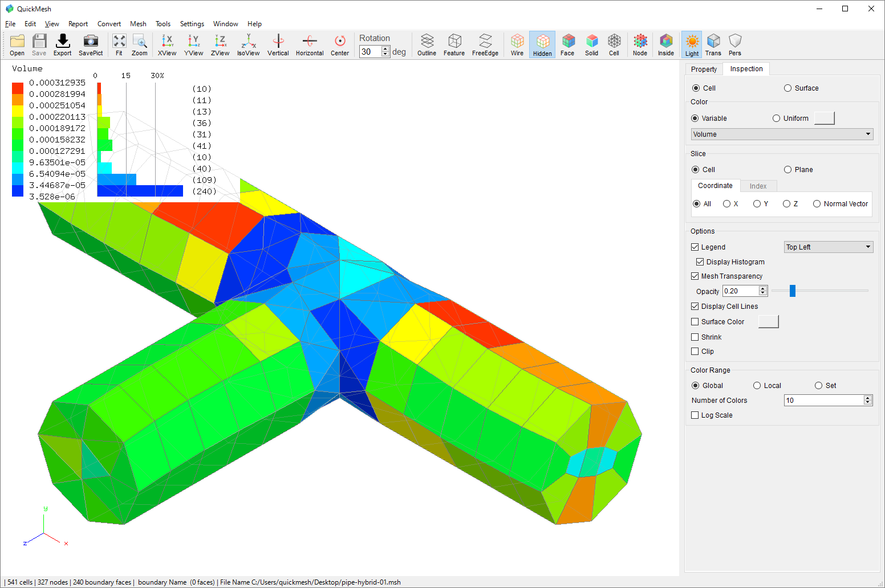Disable Display Histogram
The image size is (885, 588).
(700, 262)
